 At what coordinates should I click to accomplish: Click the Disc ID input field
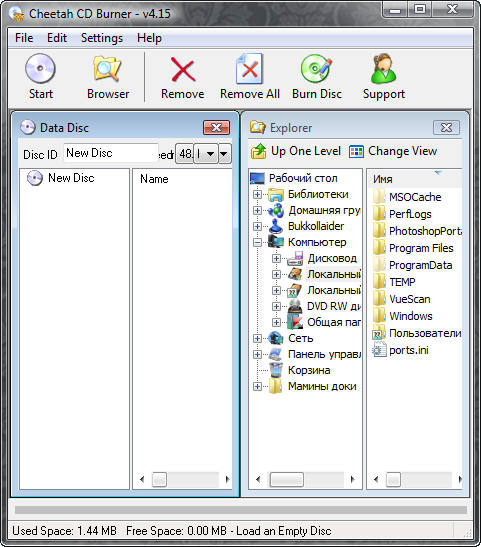point(111,153)
